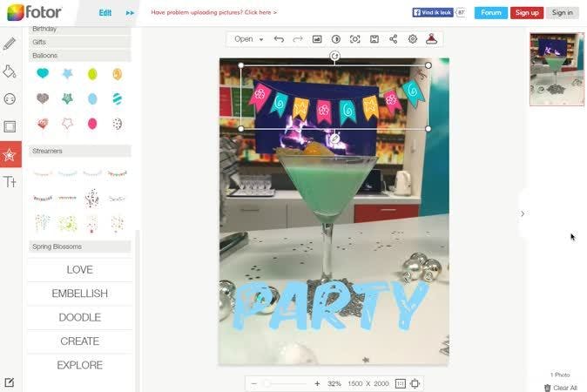Click the Facebook like button
The height and width of the screenshot is (392, 587).
click(x=433, y=12)
